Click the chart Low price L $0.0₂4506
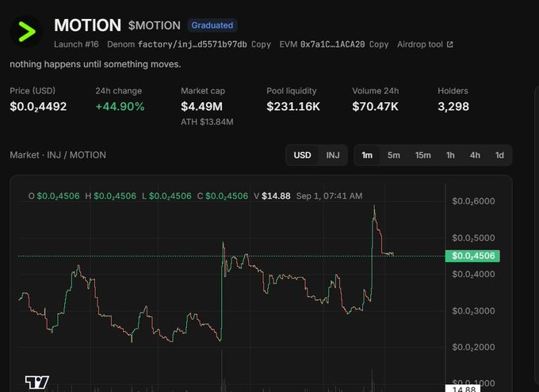The width and height of the screenshot is (539, 392). pyautogui.click(x=166, y=196)
